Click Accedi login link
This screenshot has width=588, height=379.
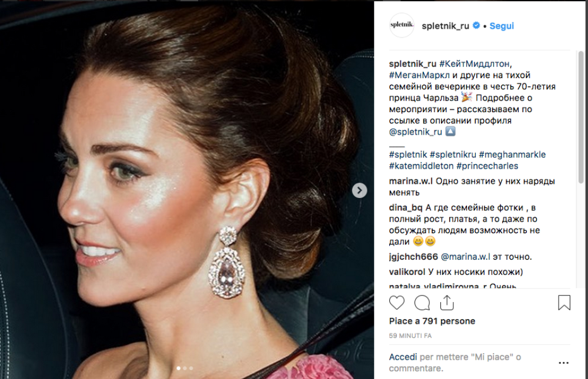[403, 357]
